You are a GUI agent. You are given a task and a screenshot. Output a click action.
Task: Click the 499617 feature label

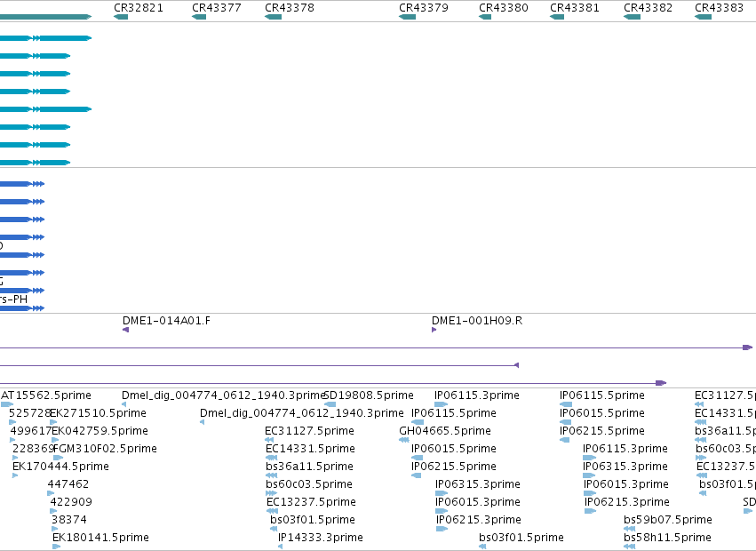31,431
